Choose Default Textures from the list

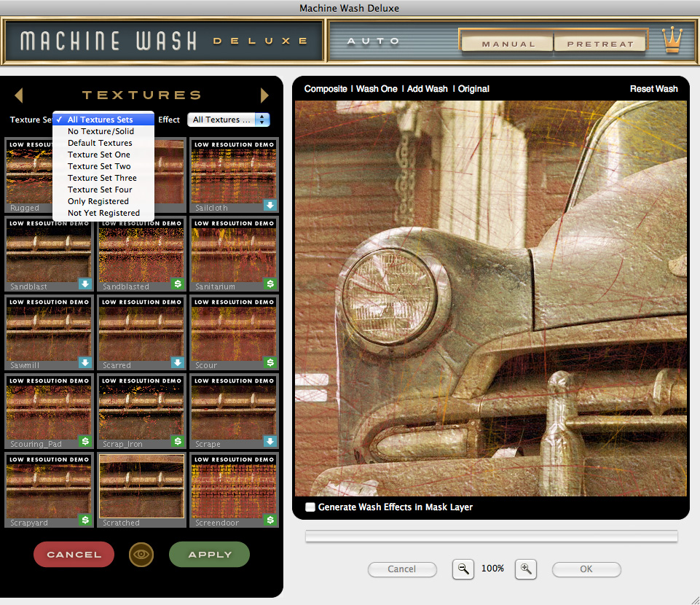[103, 143]
